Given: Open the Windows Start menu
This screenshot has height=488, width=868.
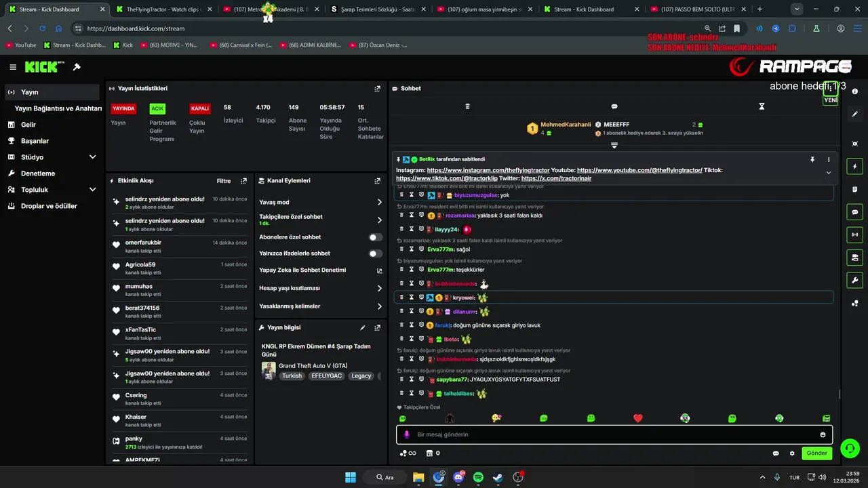Looking at the screenshot, I should (x=351, y=477).
